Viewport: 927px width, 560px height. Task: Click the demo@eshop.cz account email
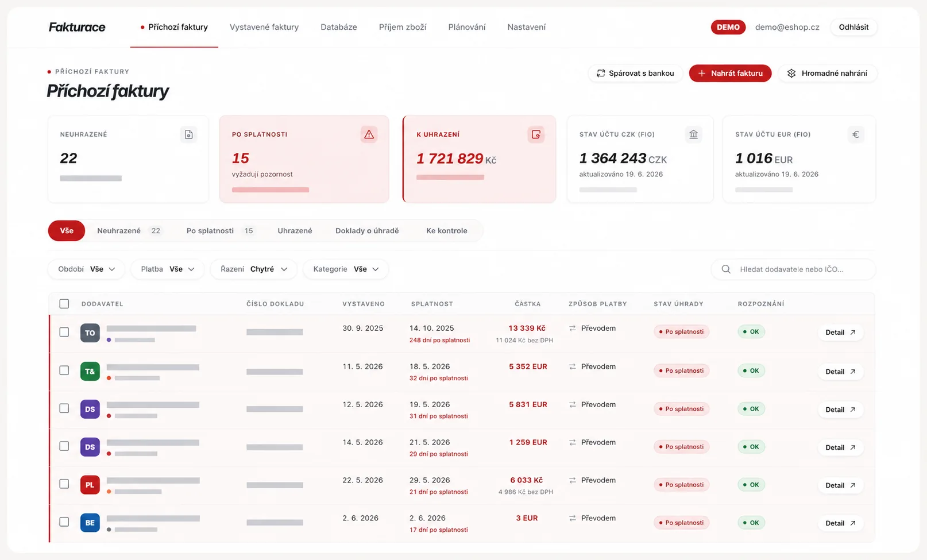[787, 27]
